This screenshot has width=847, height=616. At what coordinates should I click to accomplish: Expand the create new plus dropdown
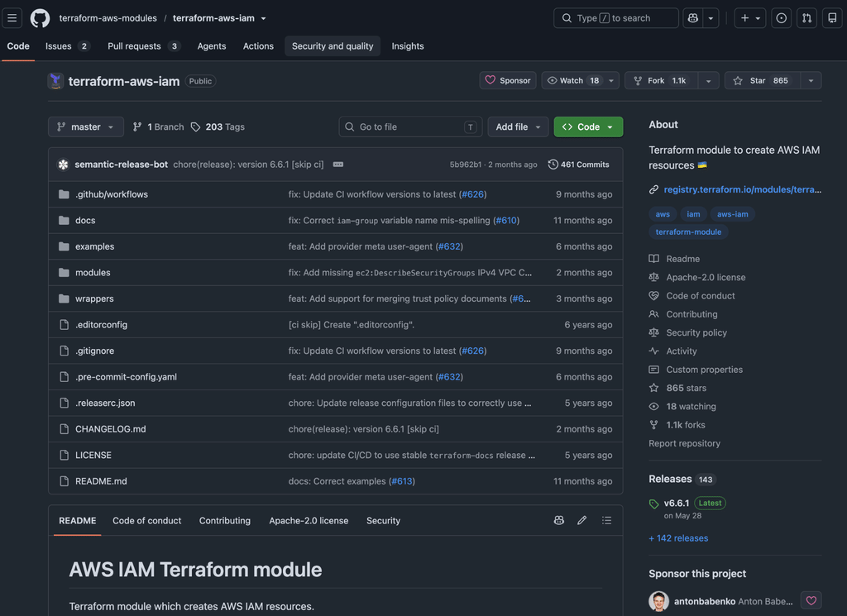tap(749, 18)
